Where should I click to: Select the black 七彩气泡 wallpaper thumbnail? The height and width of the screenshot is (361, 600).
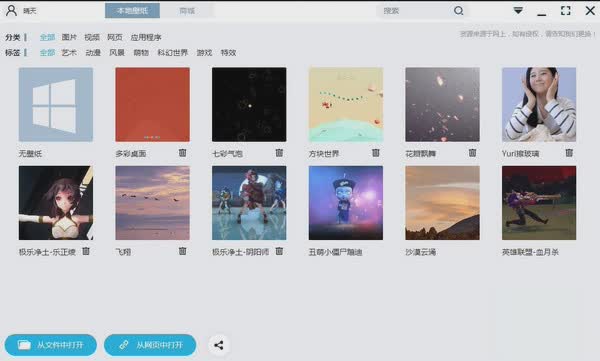pyautogui.click(x=249, y=105)
